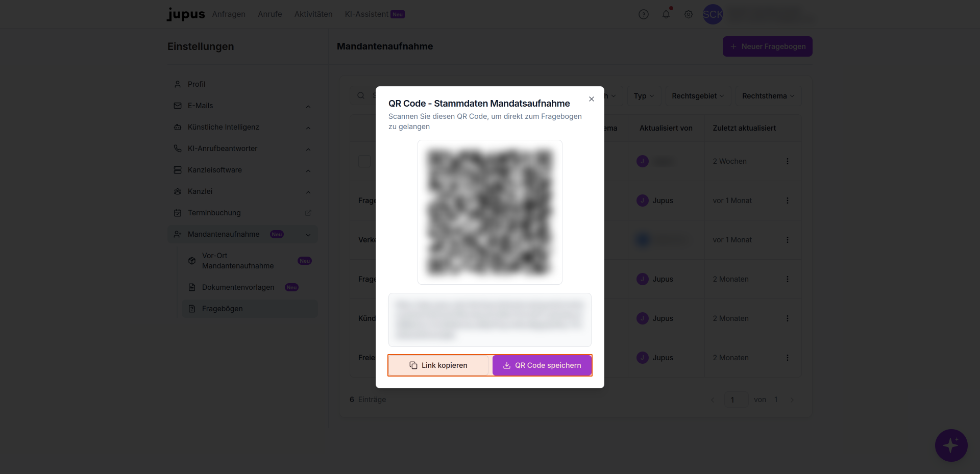Open the three-dot menu on the Verk row
Screen dimensions: 980x474
[x=788, y=240]
